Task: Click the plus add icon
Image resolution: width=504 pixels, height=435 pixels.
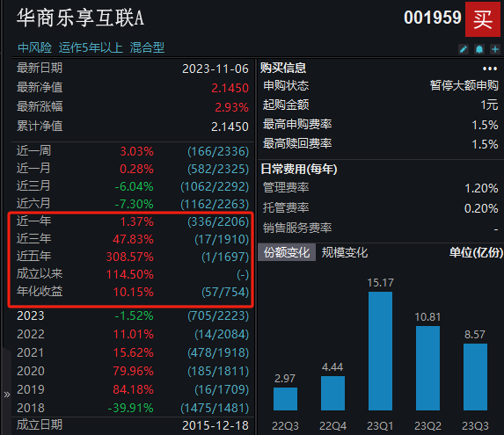Action: [x=495, y=49]
